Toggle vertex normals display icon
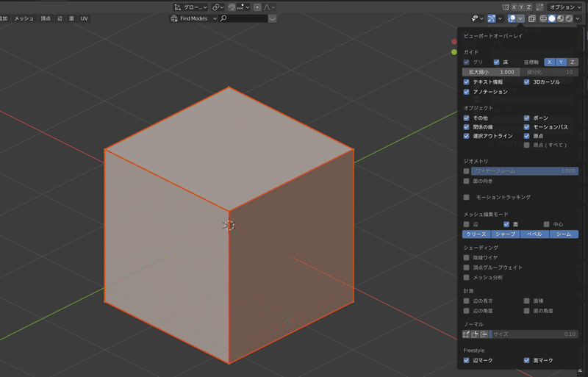This screenshot has height=377, width=588. coord(467,334)
